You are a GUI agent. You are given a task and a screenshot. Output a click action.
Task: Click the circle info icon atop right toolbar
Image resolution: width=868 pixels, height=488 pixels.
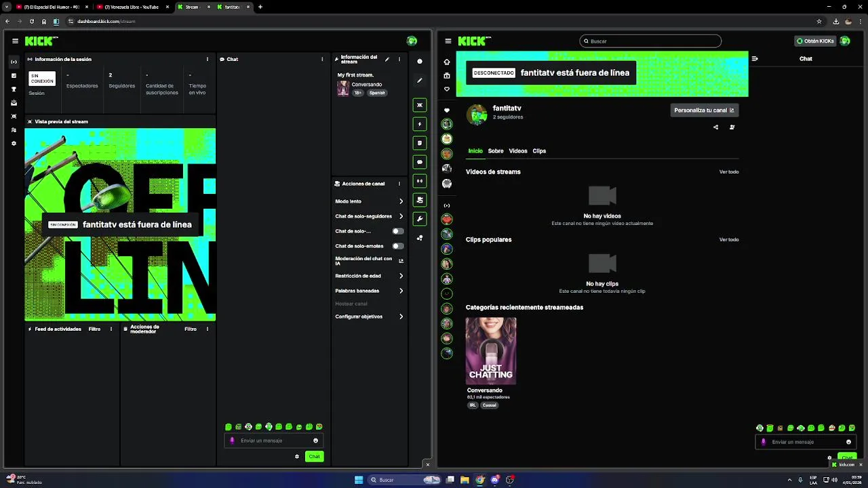point(420,61)
